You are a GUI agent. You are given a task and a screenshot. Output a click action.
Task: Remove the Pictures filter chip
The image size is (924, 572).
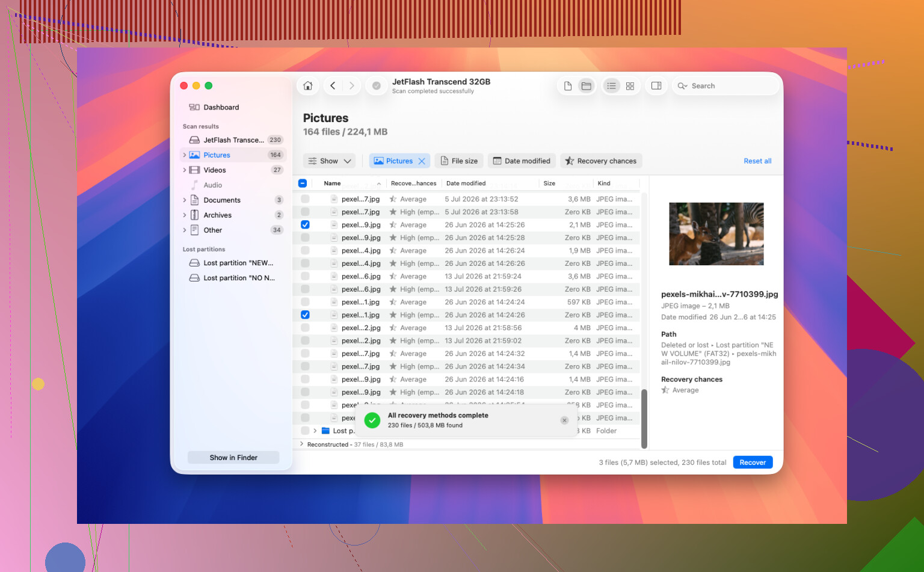point(422,161)
